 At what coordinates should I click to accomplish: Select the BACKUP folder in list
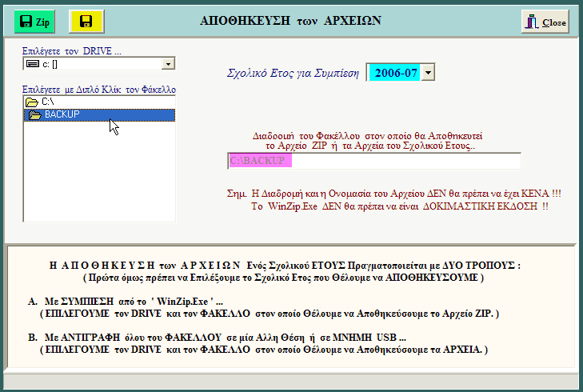pos(62,115)
